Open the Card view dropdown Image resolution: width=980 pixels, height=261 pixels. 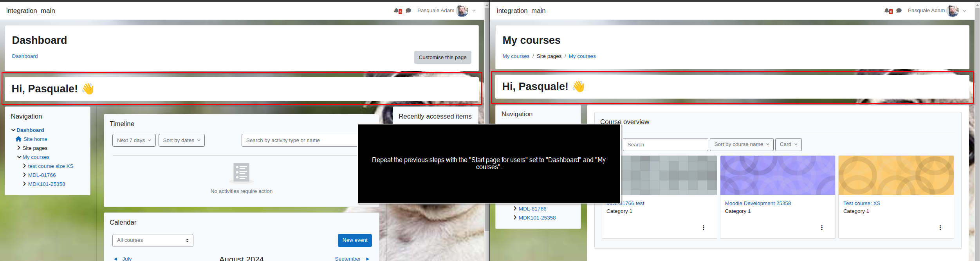[x=788, y=144]
